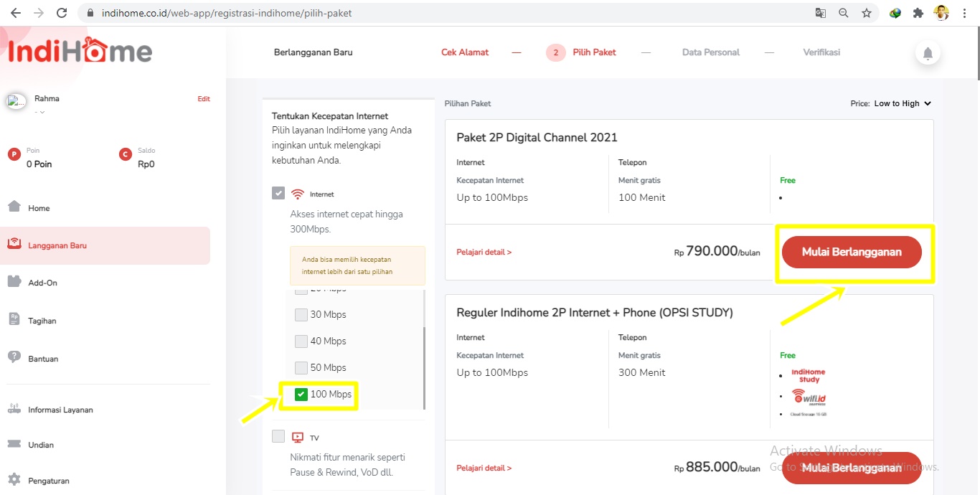Image resolution: width=980 pixels, height=495 pixels.
Task: Click the Berlangganan Baru heading
Action: click(314, 52)
